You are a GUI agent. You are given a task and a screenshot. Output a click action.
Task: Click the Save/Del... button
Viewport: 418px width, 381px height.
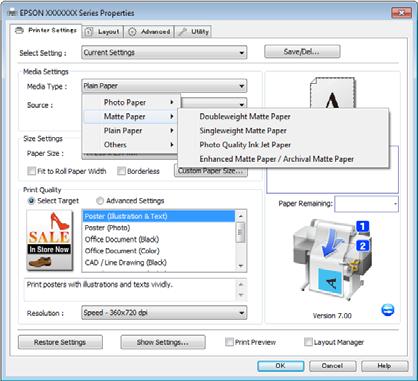tap(302, 52)
